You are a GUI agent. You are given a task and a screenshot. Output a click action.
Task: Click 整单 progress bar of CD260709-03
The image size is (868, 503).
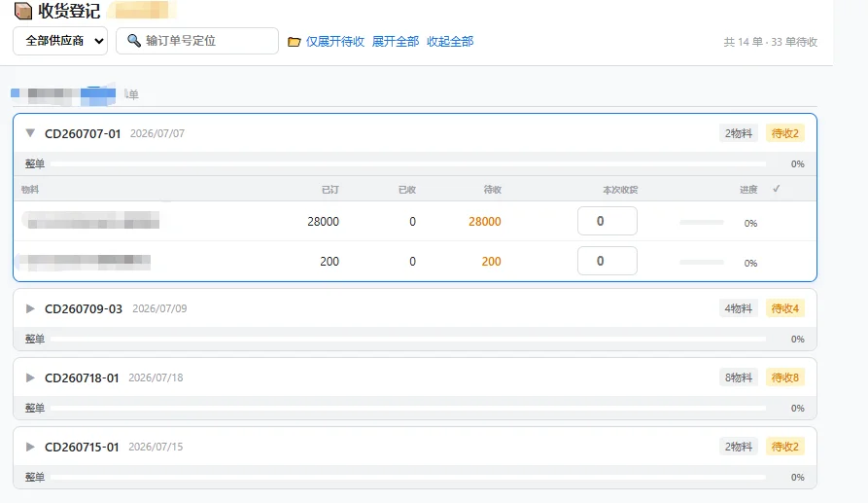tap(408, 339)
